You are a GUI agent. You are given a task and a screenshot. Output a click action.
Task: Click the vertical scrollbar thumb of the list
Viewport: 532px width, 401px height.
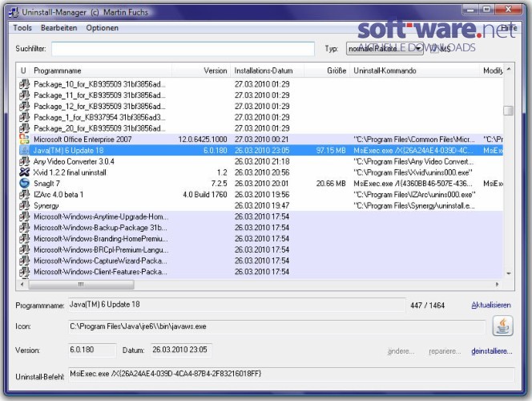pyautogui.click(x=508, y=111)
